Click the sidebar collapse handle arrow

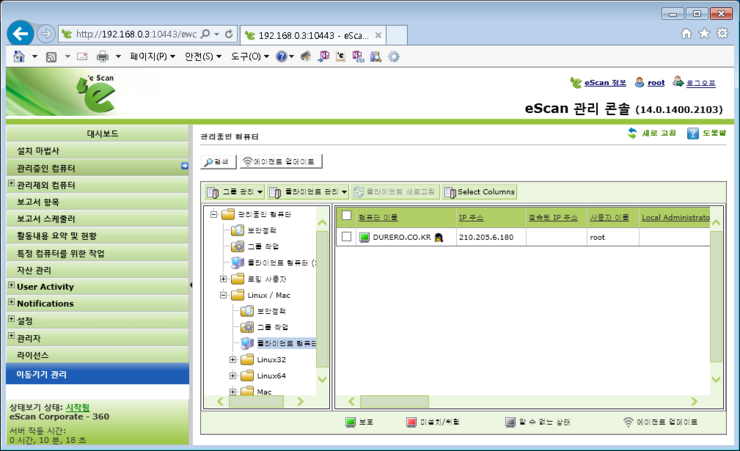point(191,285)
